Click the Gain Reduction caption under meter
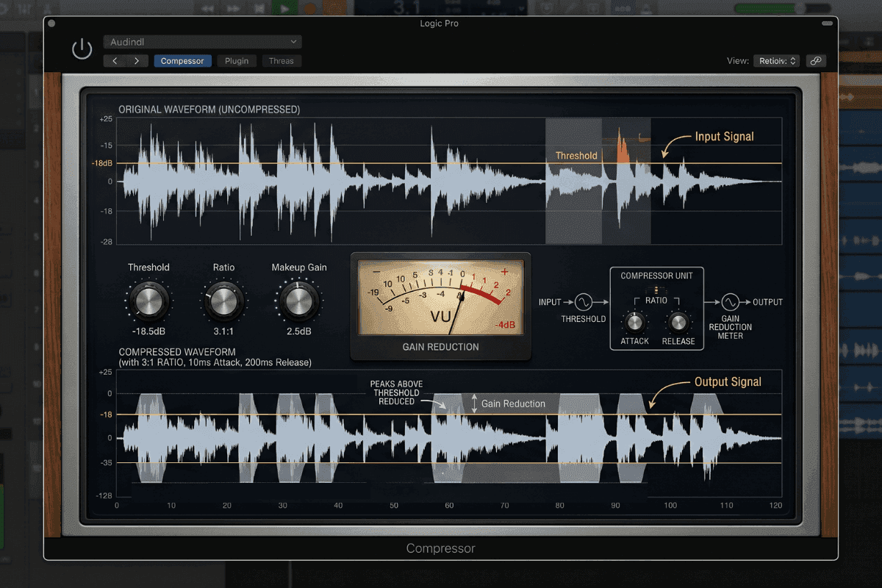The height and width of the screenshot is (588, 882). [x=440, y=347]
